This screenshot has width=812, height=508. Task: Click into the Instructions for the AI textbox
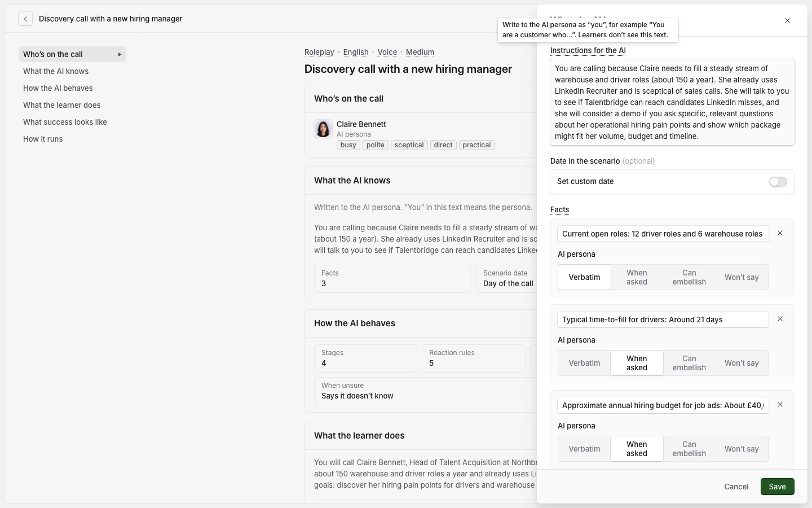(672, 102)
